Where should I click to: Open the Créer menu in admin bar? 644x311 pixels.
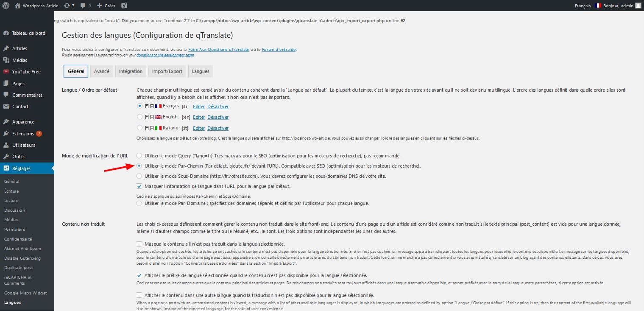106,6
